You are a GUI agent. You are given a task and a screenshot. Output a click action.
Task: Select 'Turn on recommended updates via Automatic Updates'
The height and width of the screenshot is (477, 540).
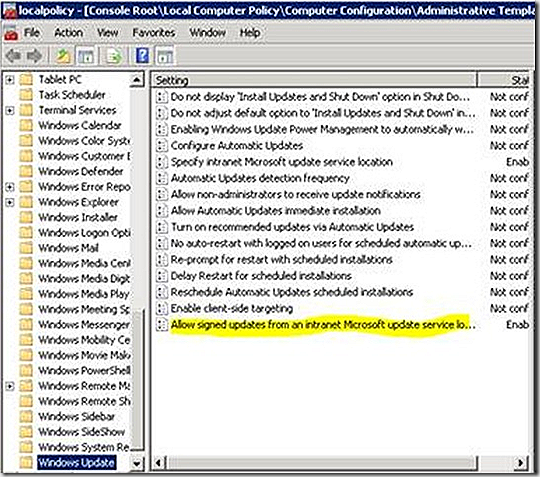292,227
